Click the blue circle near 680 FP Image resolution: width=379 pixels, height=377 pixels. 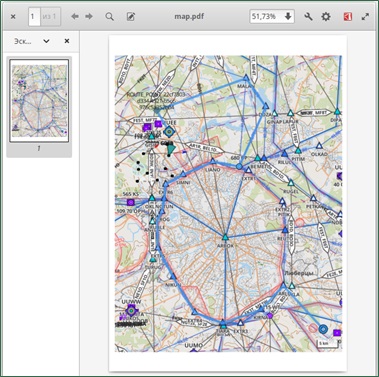(x=239, y=166)
